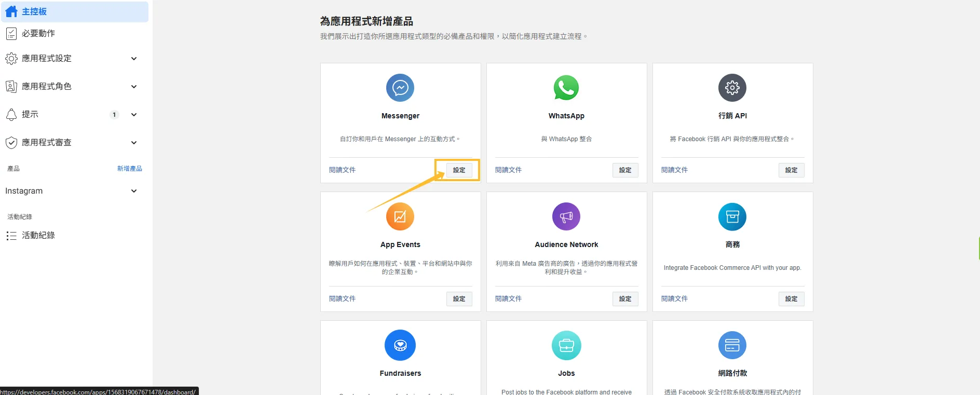Click the list icon beside 活動紀錄
Viewport: 980px width, 395px height.
click(x=11, y=236)
